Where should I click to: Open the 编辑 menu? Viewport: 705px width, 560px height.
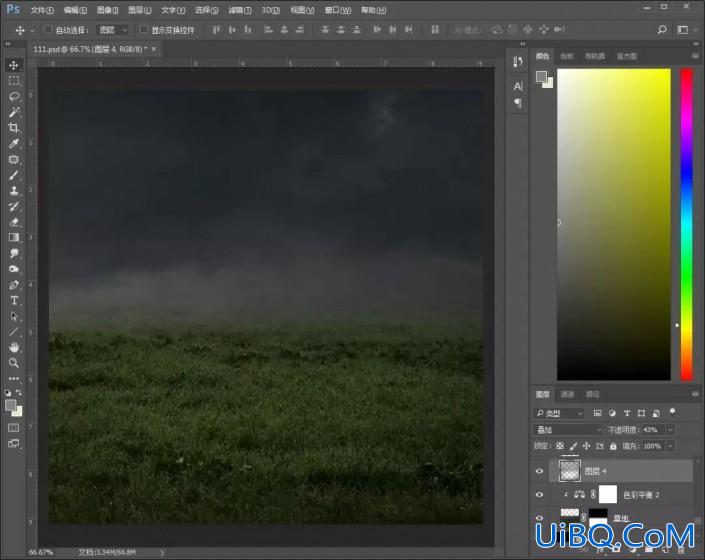75,10
